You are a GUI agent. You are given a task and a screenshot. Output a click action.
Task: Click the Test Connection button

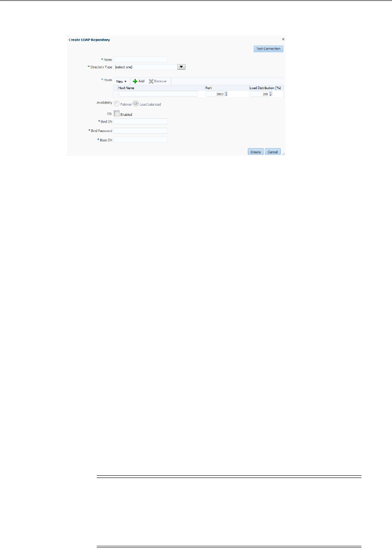pyautogui.click(x=268, y=49)
